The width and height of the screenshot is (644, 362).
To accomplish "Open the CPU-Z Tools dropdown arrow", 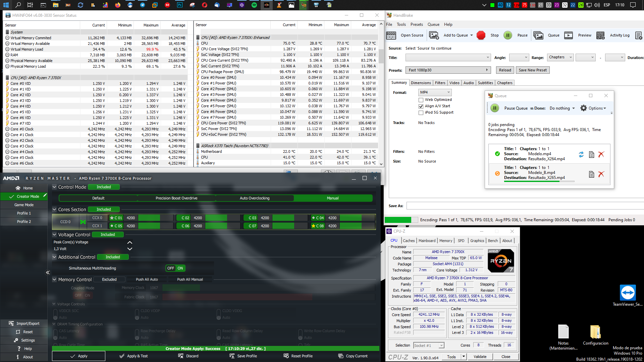I will [464, 357].
